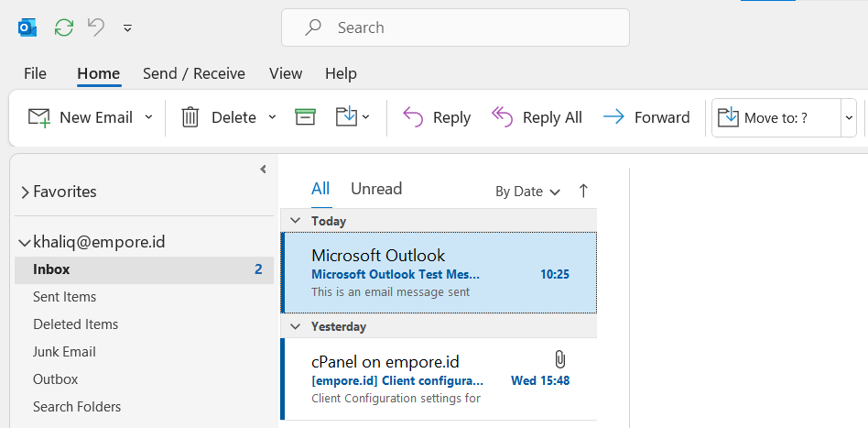The image size is (868, 428).
Task: Click inside the Search box
Action: point(455,27)
